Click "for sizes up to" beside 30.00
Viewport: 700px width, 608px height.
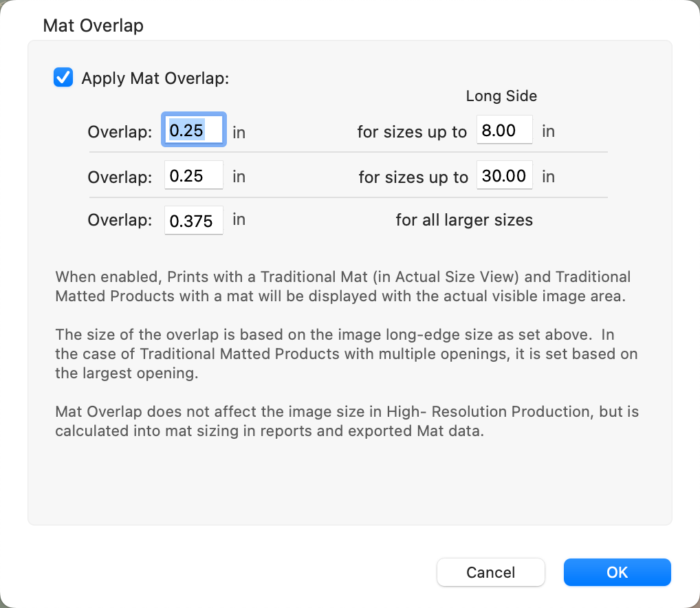click(x=413, y=177)
